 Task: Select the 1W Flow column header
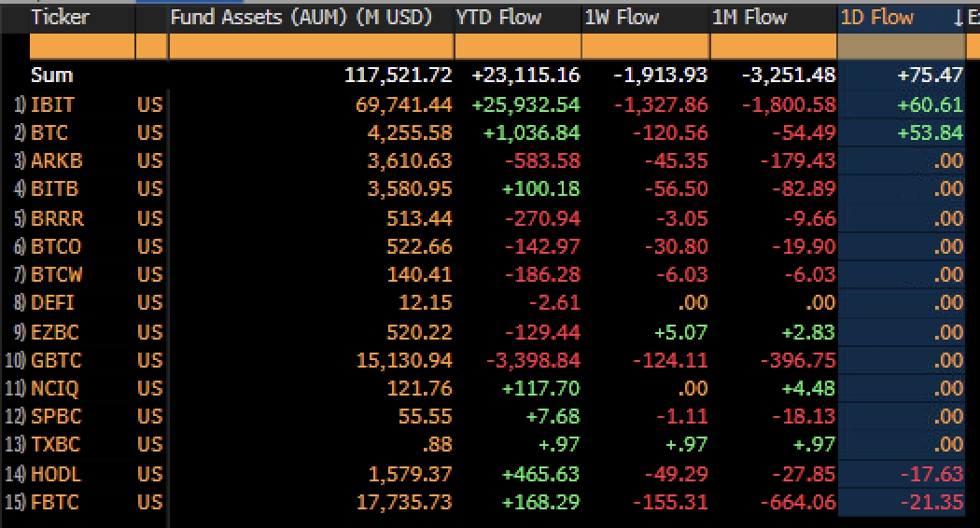pyautogui.click(x=622, y=18)
